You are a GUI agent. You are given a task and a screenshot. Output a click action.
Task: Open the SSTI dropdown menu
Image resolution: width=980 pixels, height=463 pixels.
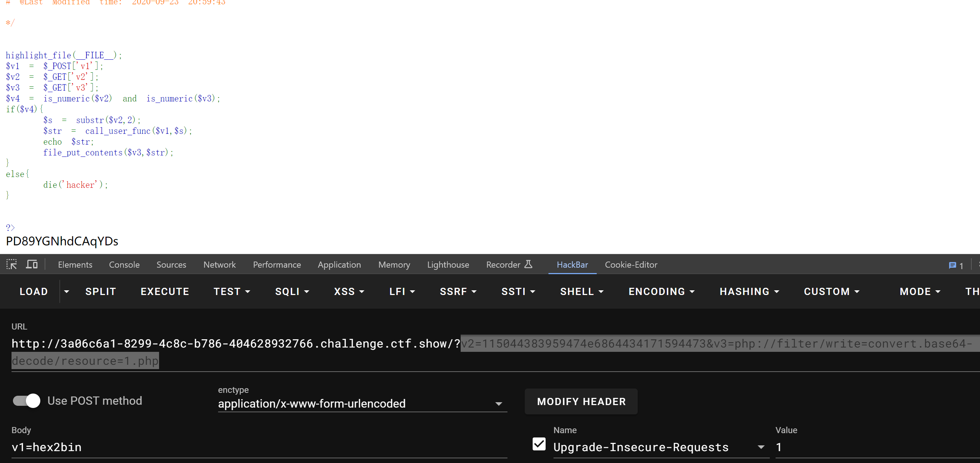518,291
